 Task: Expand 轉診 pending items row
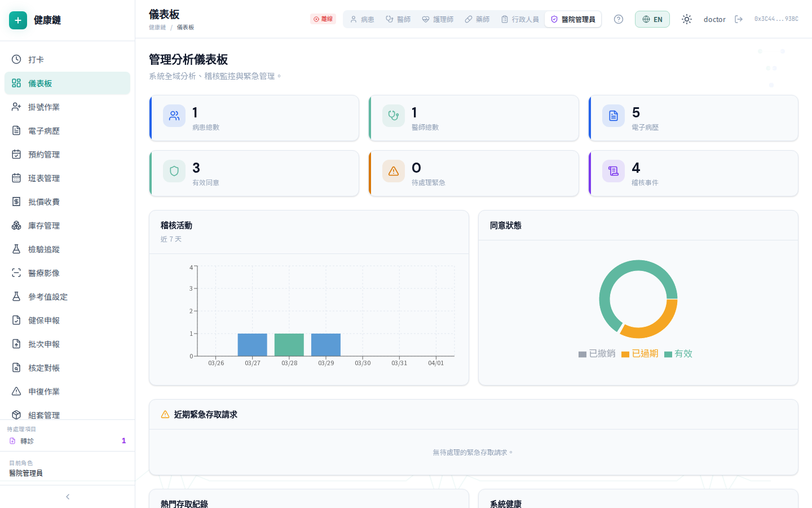tap(67, 441)
